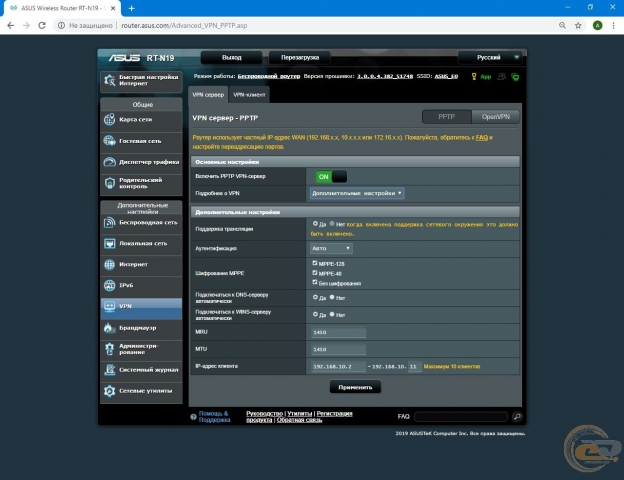Toggle the PPTP VPN server ON switch
Screen dimensions: 624x480
(x=331, y=177)
